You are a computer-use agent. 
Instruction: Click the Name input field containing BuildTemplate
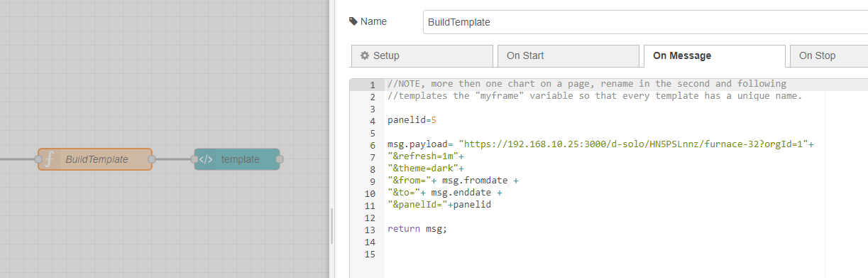[x=645, y=21]
